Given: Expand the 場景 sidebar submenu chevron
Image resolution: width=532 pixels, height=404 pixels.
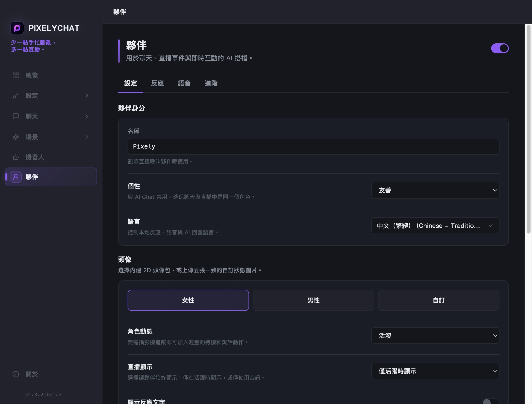Looking at the screenshot, I should (x=86, y=137).
